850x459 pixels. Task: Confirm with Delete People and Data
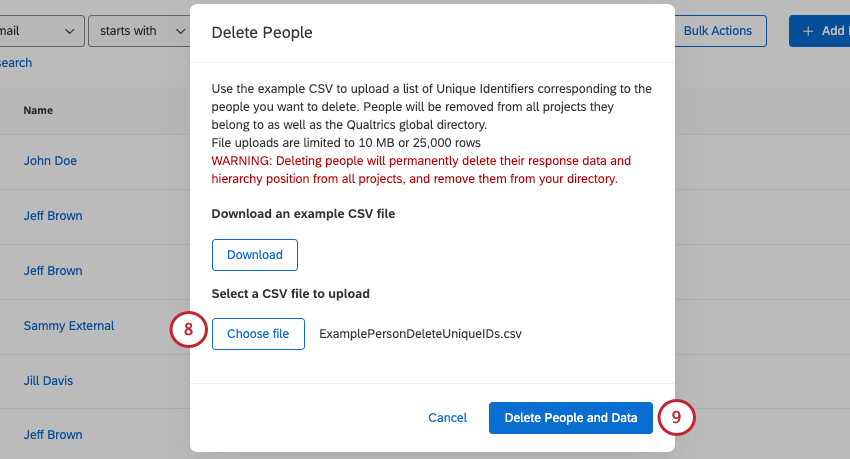tap(570, 418)
